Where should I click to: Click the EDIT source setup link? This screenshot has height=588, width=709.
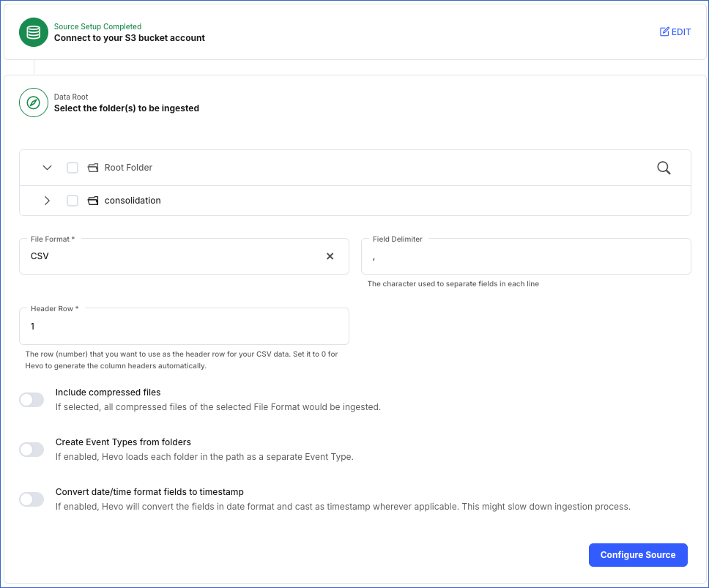[675, 31]
